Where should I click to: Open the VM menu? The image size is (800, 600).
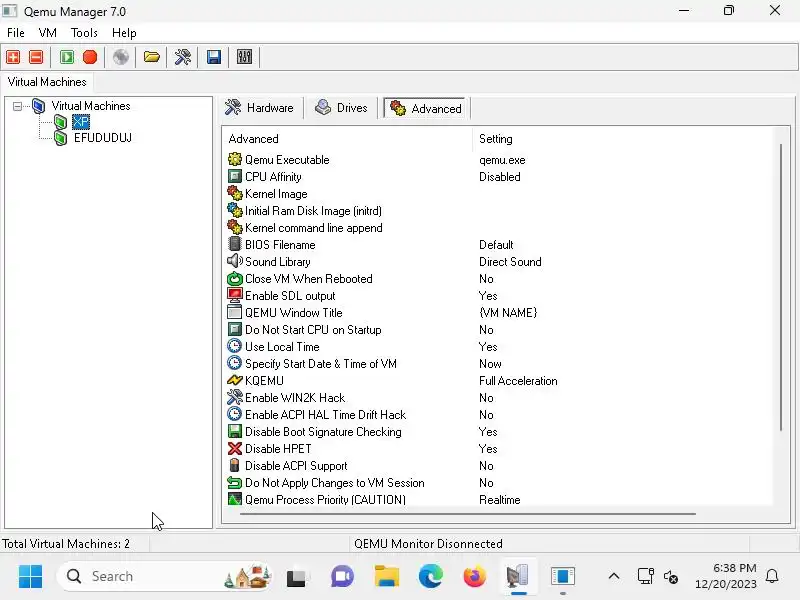coord(47,33)
